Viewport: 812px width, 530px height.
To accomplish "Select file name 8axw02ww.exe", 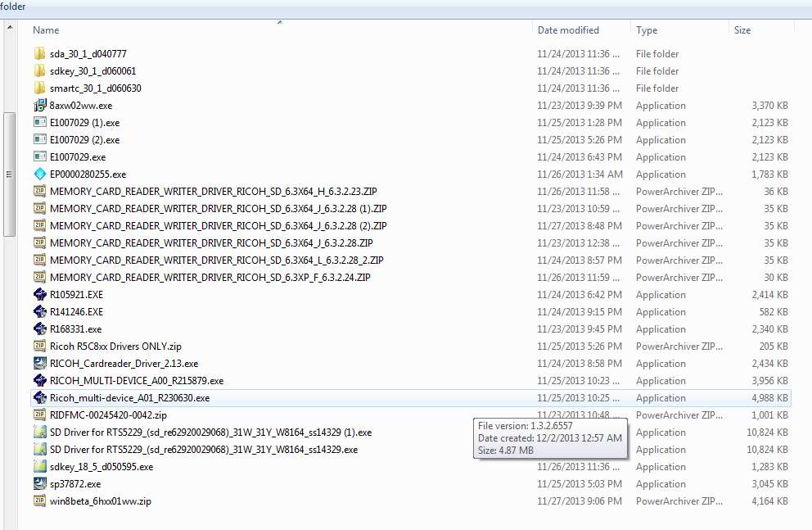I will click(x=81, y=105).
